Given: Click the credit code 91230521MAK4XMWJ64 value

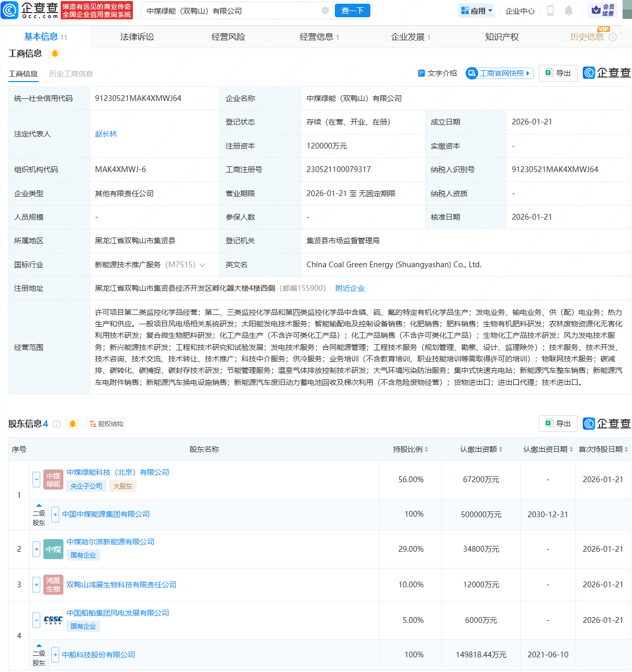Looking at the screenshot, I should coord(138,98).
